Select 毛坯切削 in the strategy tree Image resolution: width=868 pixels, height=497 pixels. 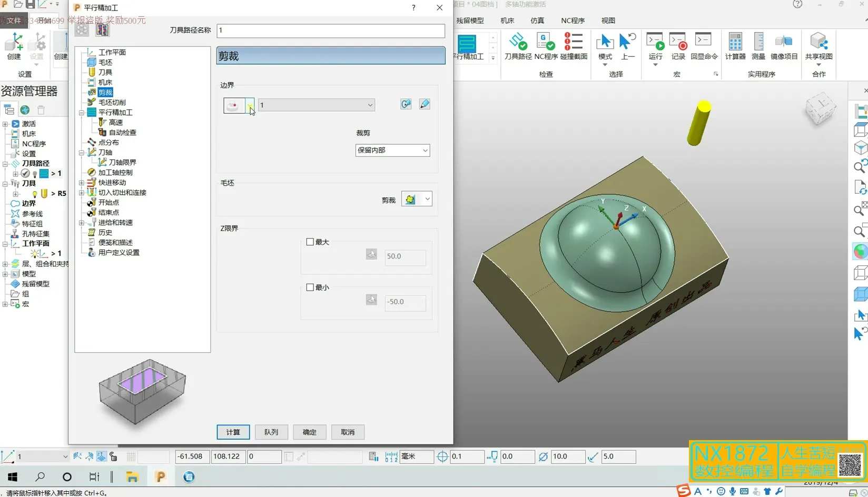[x=112, y=103]
